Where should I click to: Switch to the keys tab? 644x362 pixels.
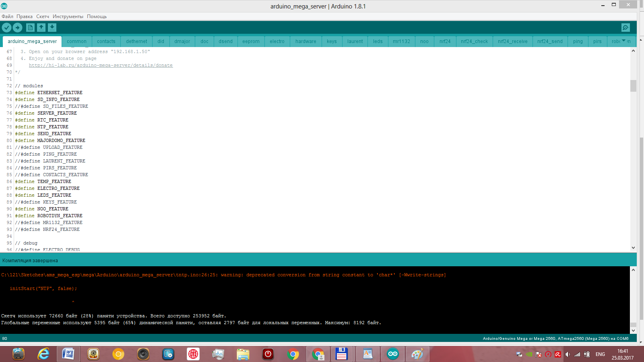pos(332,41)
